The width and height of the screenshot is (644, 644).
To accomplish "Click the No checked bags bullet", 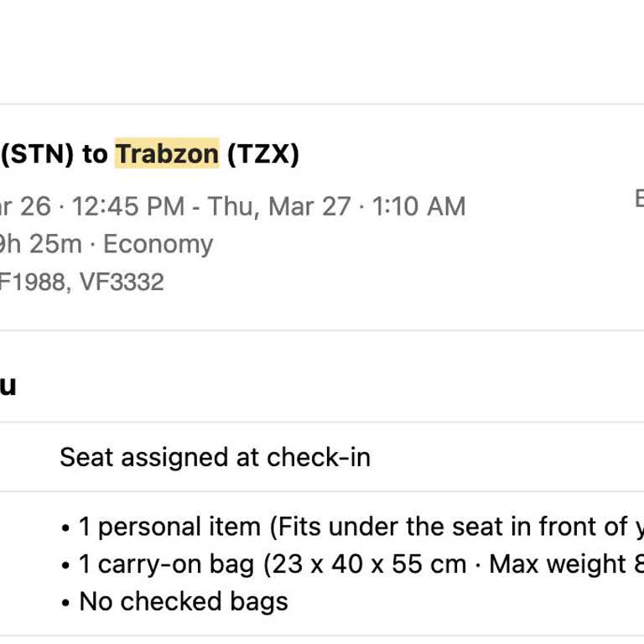I will [x=183, y=601].
